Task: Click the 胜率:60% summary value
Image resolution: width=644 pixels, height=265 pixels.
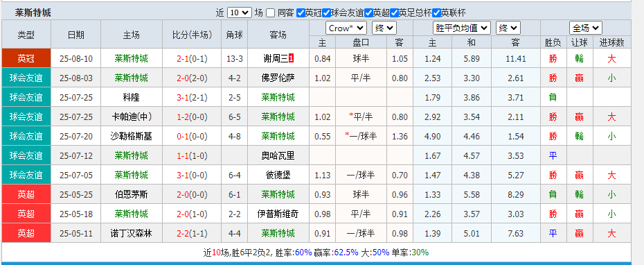Action: click(293, 253)
